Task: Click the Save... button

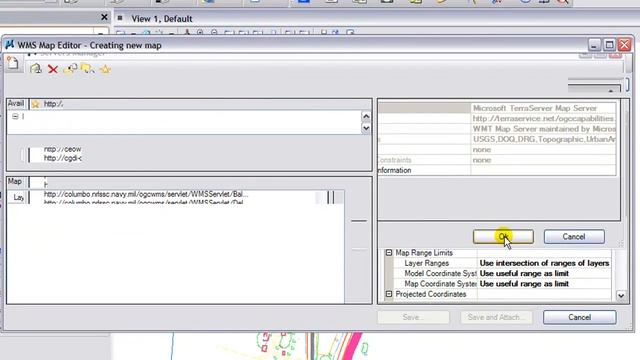Action: (x=413, y=317)
